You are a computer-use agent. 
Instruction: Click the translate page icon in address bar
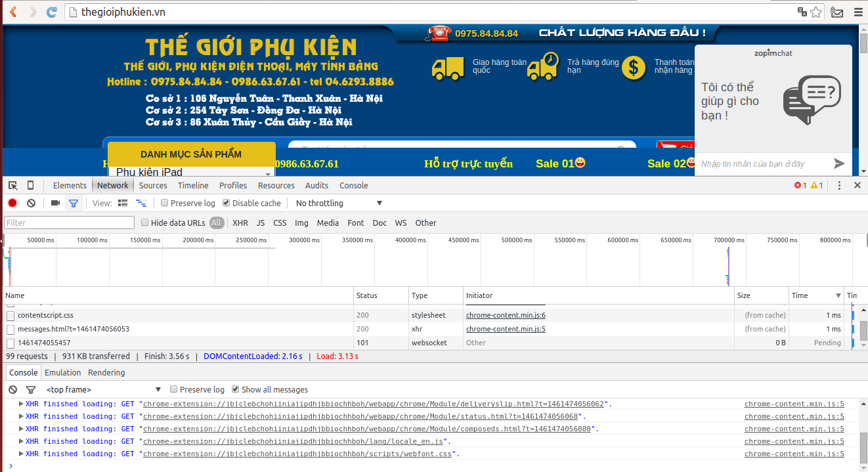802,12
